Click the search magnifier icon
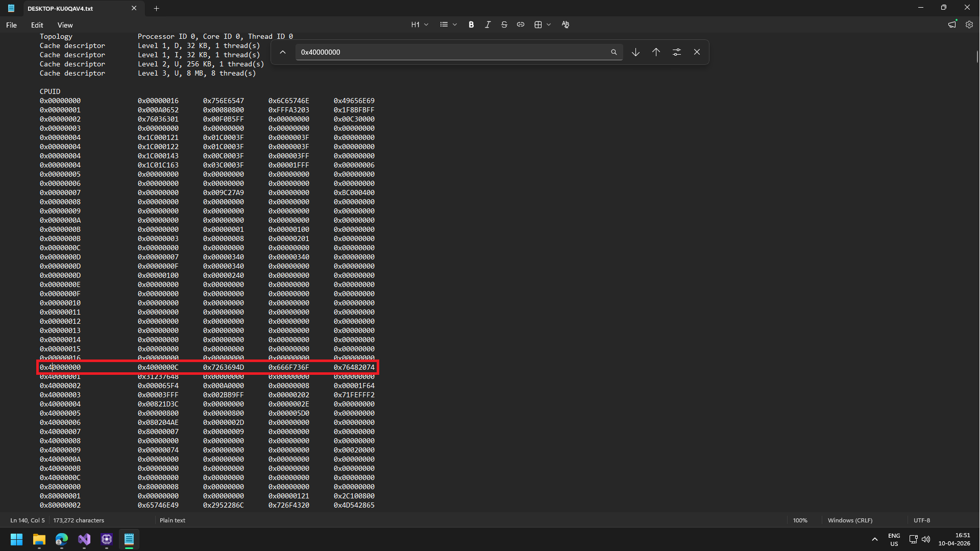The width and height of the screenshot is (980, 551). pos(614,52)
